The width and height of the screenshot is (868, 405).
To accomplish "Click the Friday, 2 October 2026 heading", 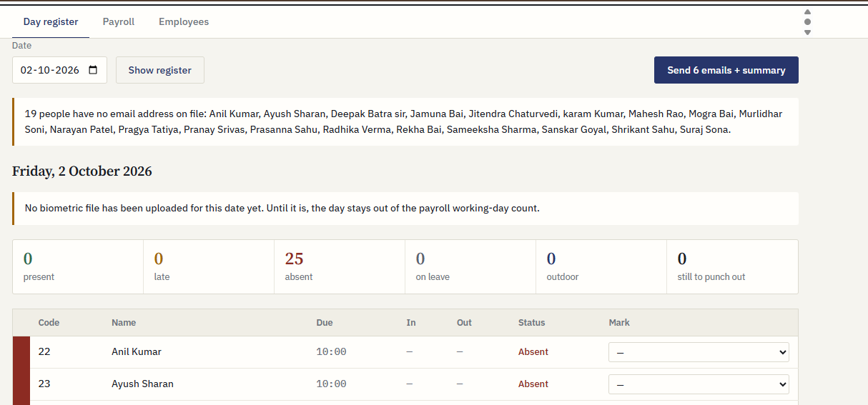I will 82,171.
